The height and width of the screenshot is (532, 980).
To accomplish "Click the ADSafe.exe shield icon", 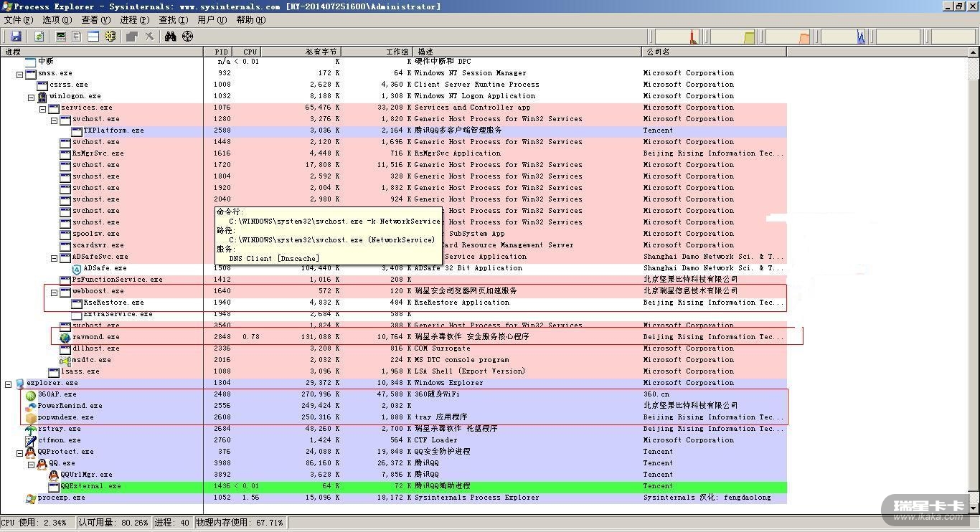I will 77,268.
